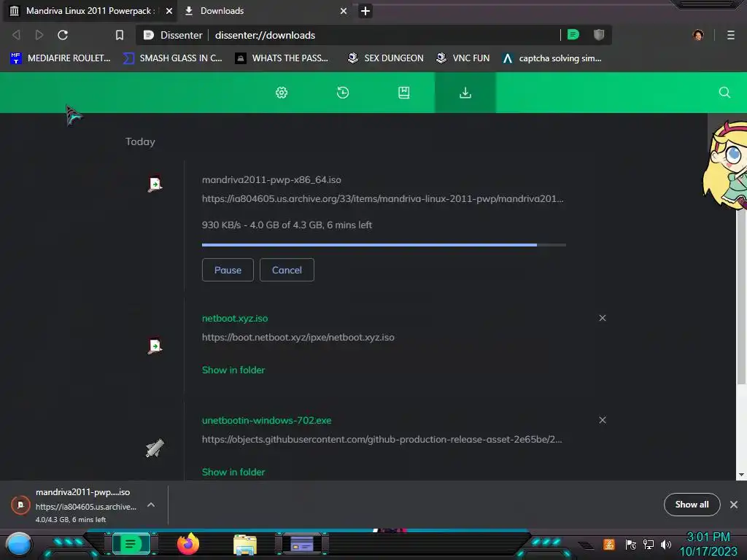
Task: Show netboot.xyz.iso in folder
Action: [x=233, y=370]
